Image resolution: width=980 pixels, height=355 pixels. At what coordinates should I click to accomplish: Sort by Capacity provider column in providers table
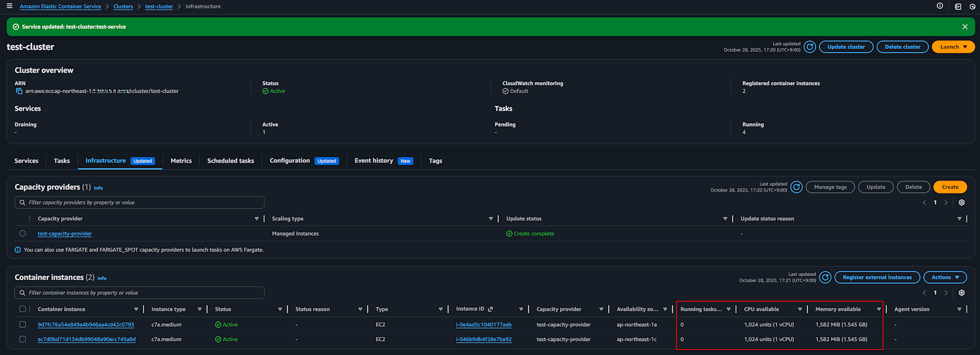click(256, 219)
